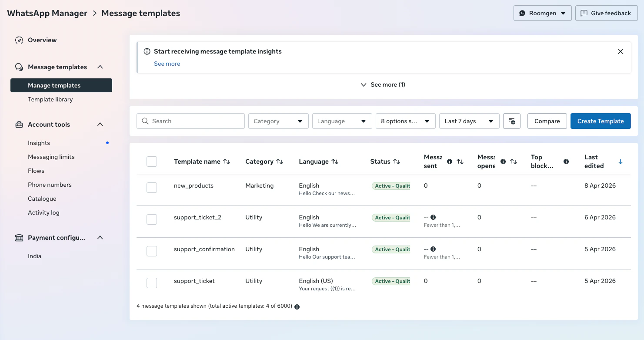Tick the select-all checkbox in the table header
This screenshot has width=644, height=340.
click(x=152, y=161)
